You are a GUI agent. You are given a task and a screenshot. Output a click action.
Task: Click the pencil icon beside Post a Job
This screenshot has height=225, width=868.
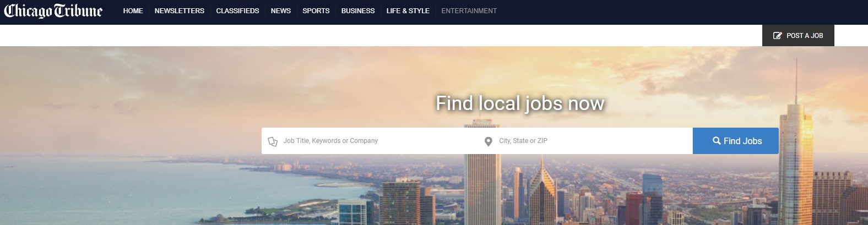click(x=778, y=36)
